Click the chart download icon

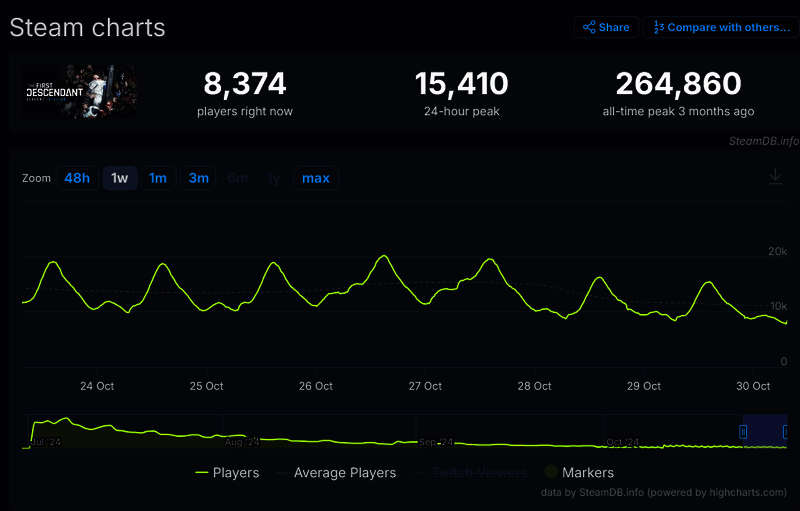click(775, 177)
